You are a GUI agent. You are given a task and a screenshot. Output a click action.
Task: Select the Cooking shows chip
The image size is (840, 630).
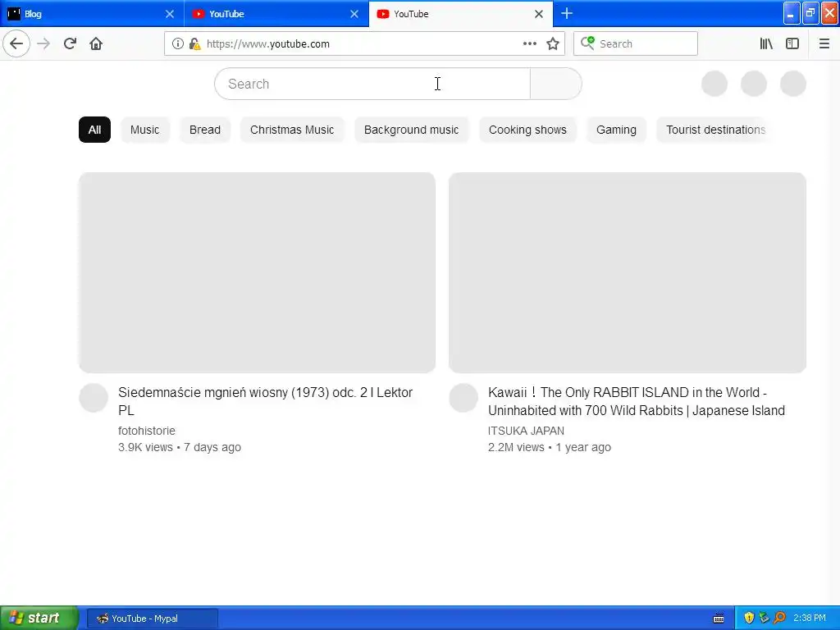(x=527, y=130)
